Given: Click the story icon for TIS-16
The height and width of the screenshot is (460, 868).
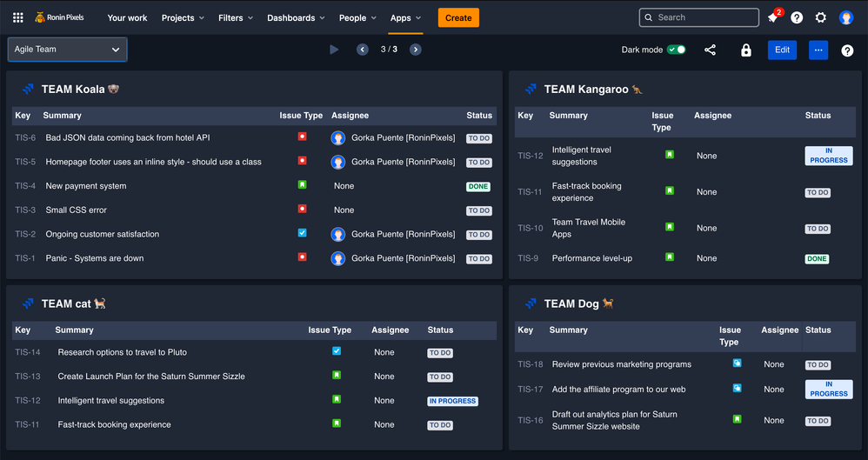Looking at the screenshot, I should click(x=738, y=419).
